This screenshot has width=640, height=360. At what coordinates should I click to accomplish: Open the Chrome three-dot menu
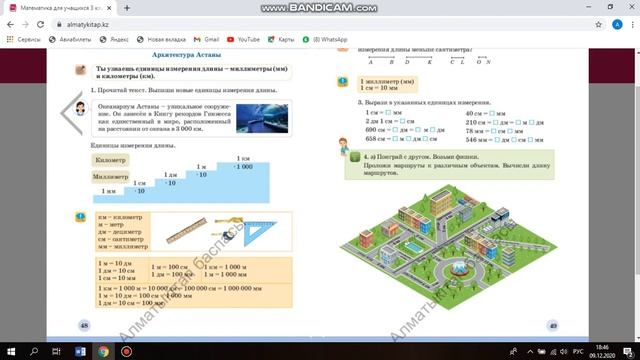(x=633, y=24)
